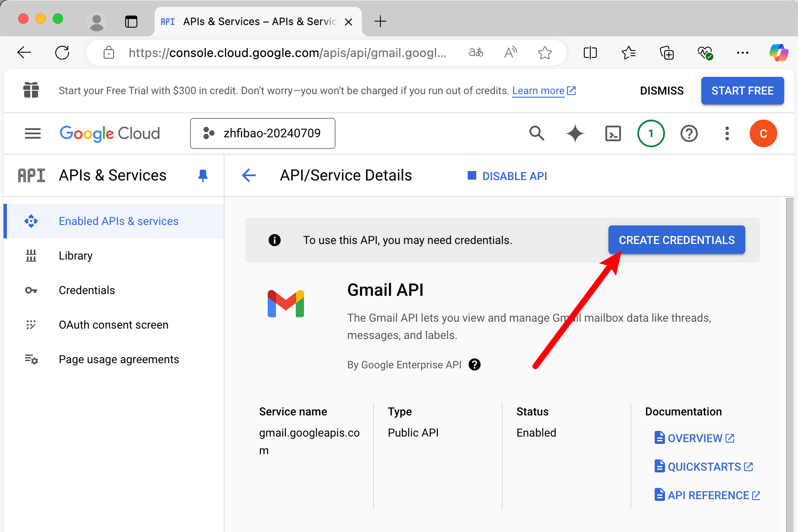Click the address bar URL field
The image size is (798, 532).
tap(287, 53)
